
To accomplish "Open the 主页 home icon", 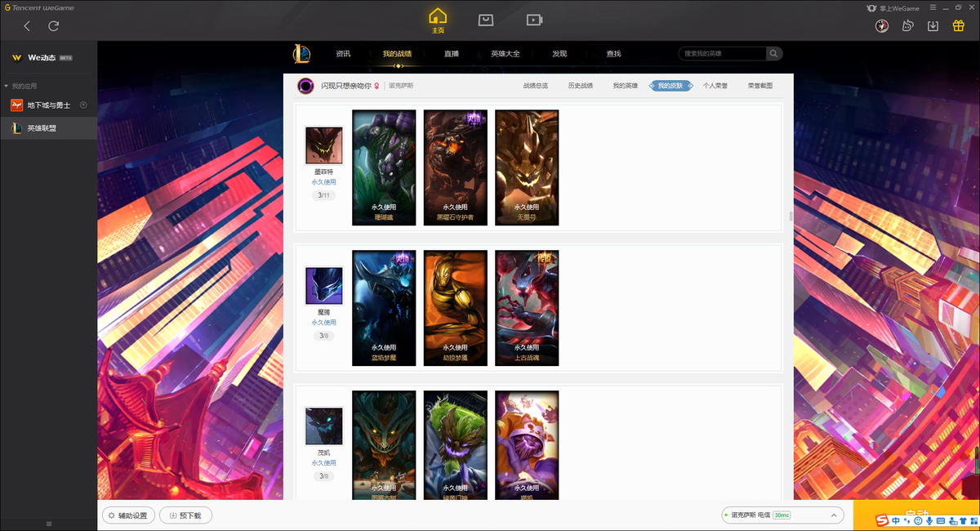I will click(438, 20).
